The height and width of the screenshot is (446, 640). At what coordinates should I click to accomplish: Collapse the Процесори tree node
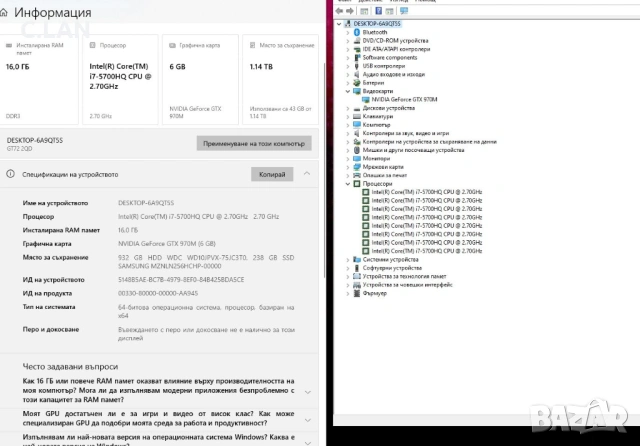347,184
